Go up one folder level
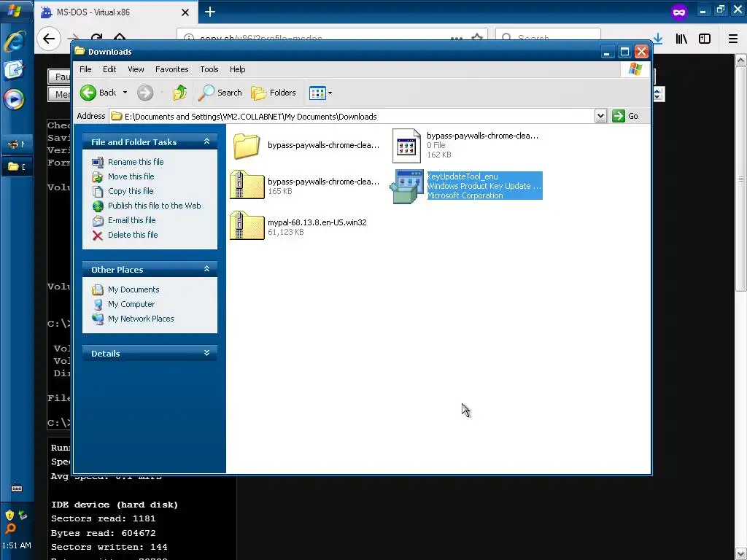Screen dimensions: 747x560 point(179,93)
